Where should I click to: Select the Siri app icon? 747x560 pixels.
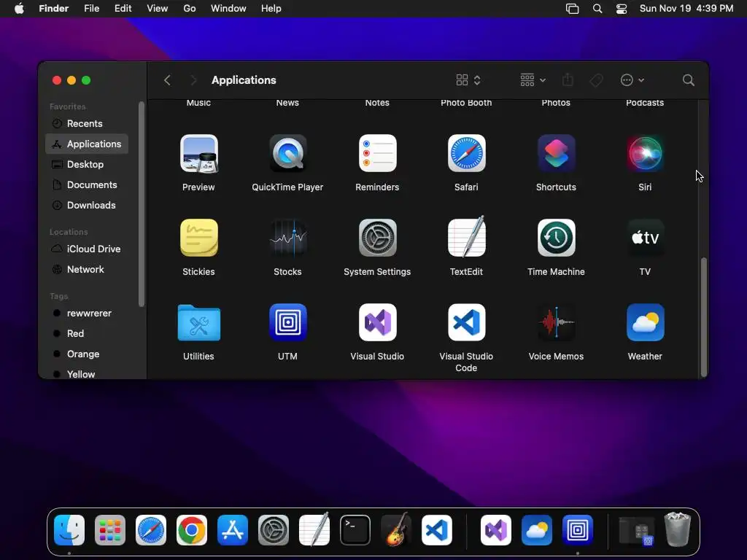coord(645,153)
